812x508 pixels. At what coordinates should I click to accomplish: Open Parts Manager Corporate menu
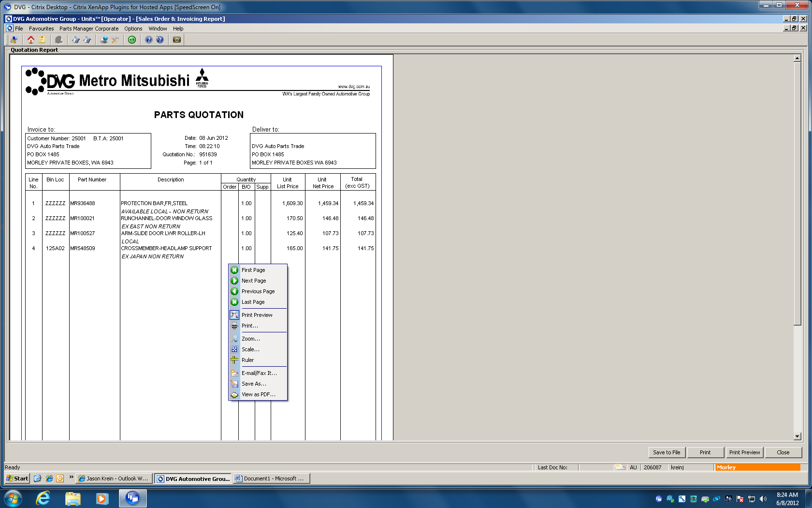pos(89,29)
